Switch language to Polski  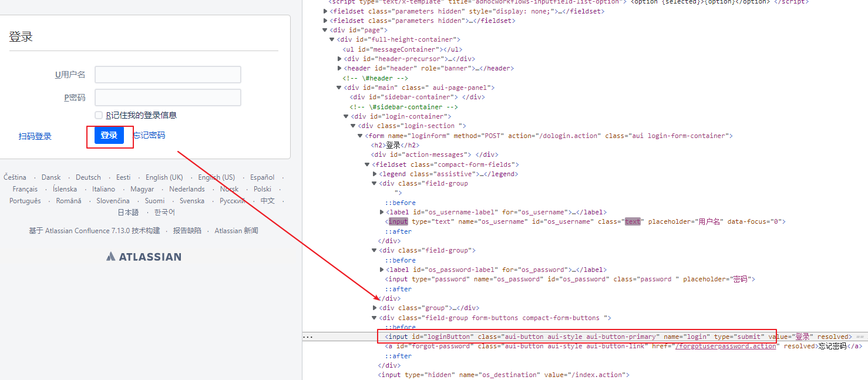pos(263,189)
